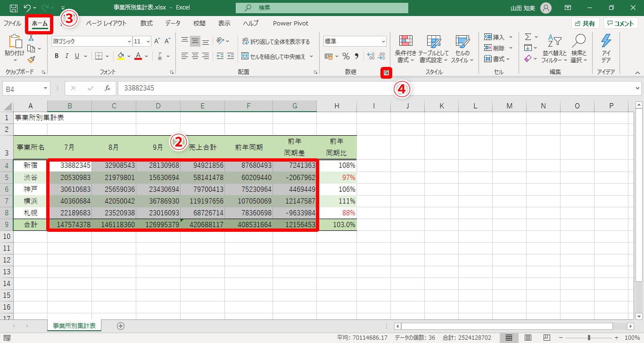The image size is (644, 343).
Task: Click the decrease decimal places icon
Action: click(x=381, y=57)
